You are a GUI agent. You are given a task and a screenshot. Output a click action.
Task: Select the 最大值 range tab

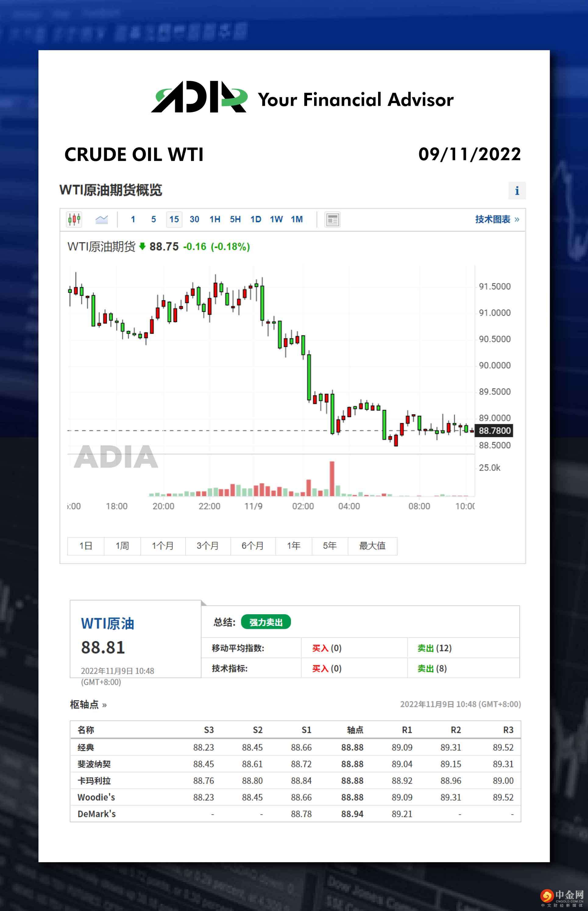point(372,546)
